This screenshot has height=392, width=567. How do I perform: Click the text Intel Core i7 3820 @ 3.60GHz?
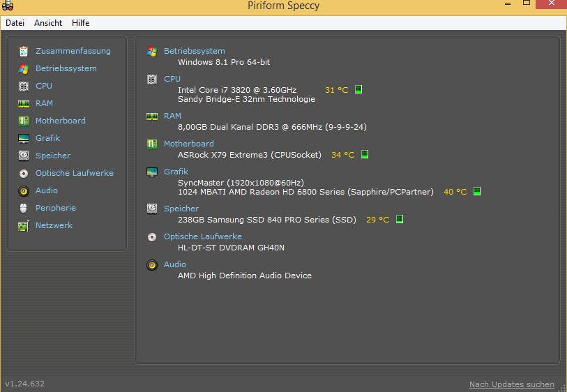click(x=237, y=90)
